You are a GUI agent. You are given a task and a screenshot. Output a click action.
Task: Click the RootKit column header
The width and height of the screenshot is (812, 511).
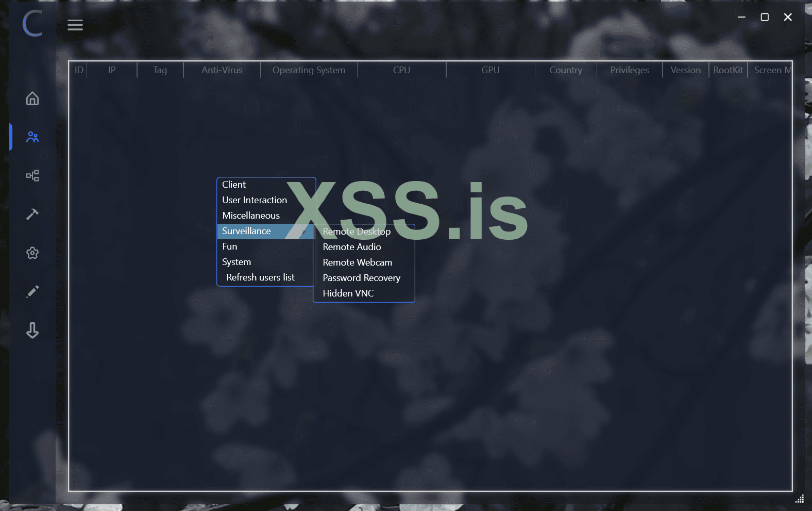point(728,70)
